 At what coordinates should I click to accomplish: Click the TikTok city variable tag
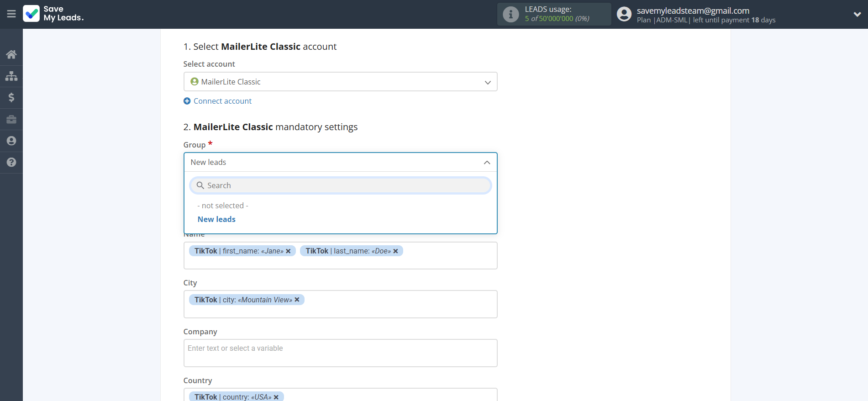pyautogui.click(x=247, y=300)
